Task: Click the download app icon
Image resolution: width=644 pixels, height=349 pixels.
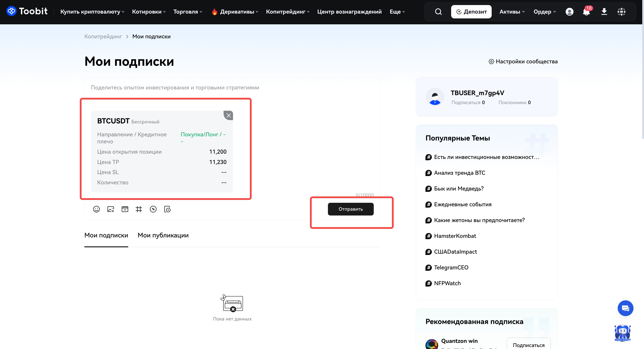Action: pos(604,12)
